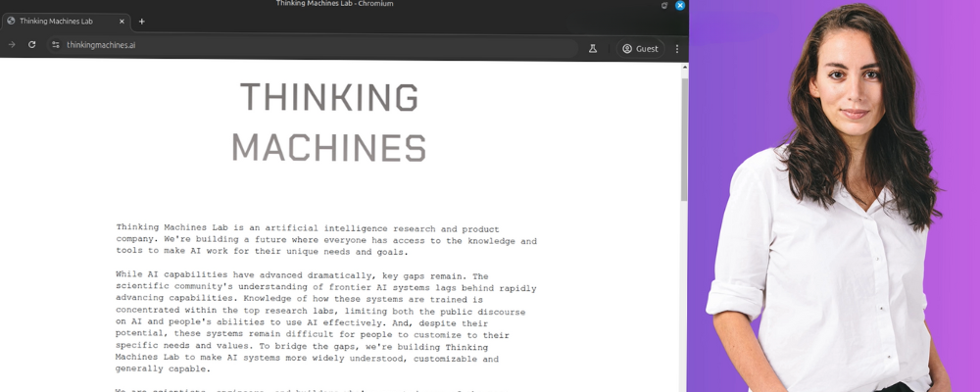Viewport: 980px width, 392px height.
Task: Click the scrollbar up arrow
Action: (683, 68)
